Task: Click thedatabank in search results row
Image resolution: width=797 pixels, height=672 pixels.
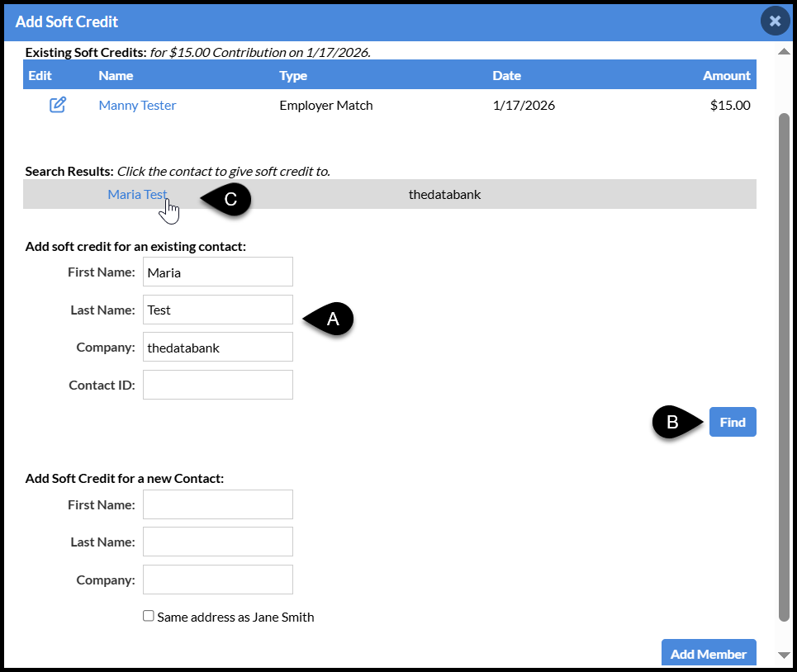Action: pos(444,195)
